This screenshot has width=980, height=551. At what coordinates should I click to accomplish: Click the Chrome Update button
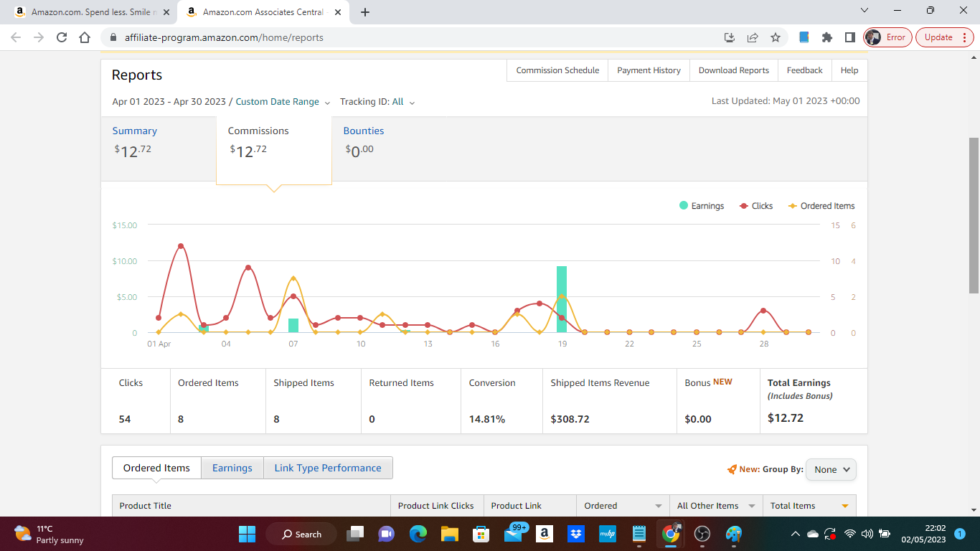945,37
